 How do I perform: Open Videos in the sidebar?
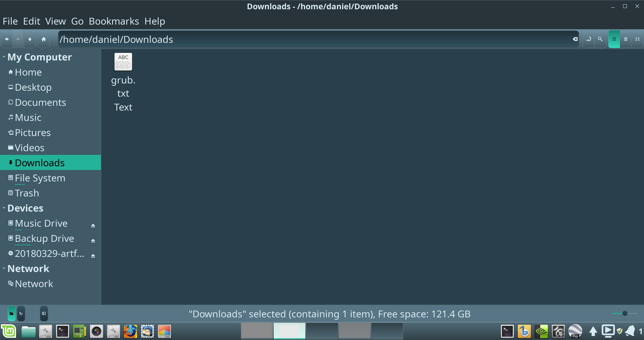click(x=50, y=147)
